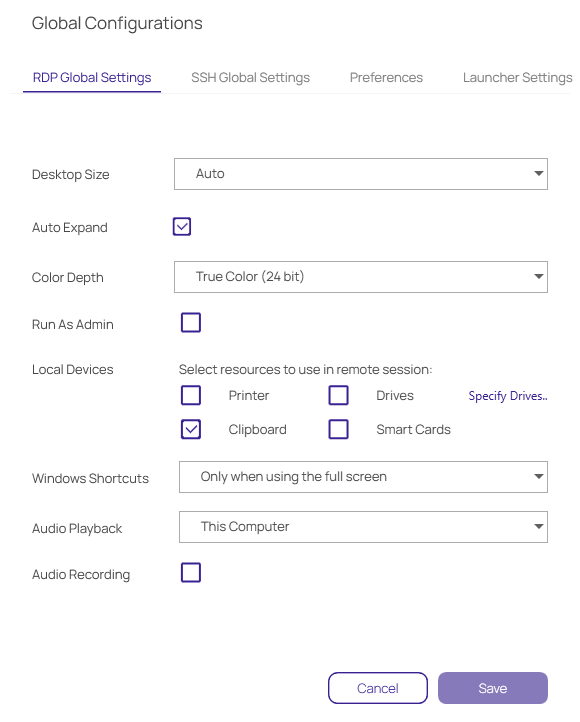Uncheck the Clipboard checkbox
Screen dimensions: 580x722
pyautogui.click(x=191, y=429)
